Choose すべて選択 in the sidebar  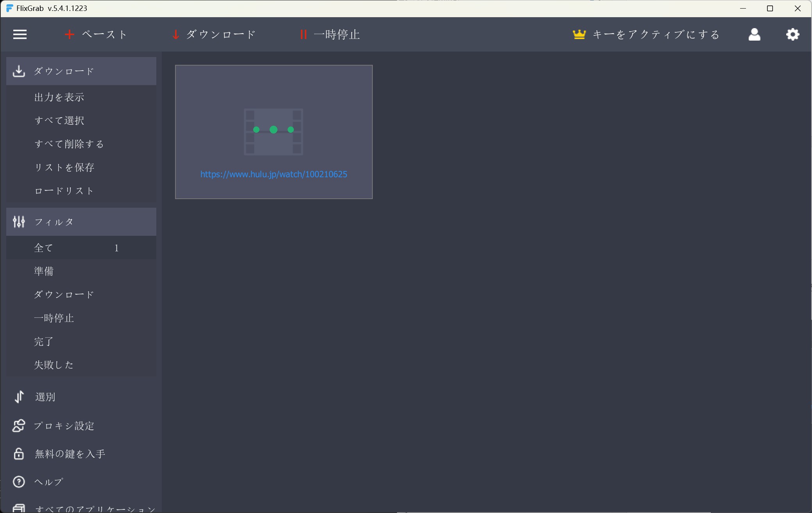coord(81,120)
